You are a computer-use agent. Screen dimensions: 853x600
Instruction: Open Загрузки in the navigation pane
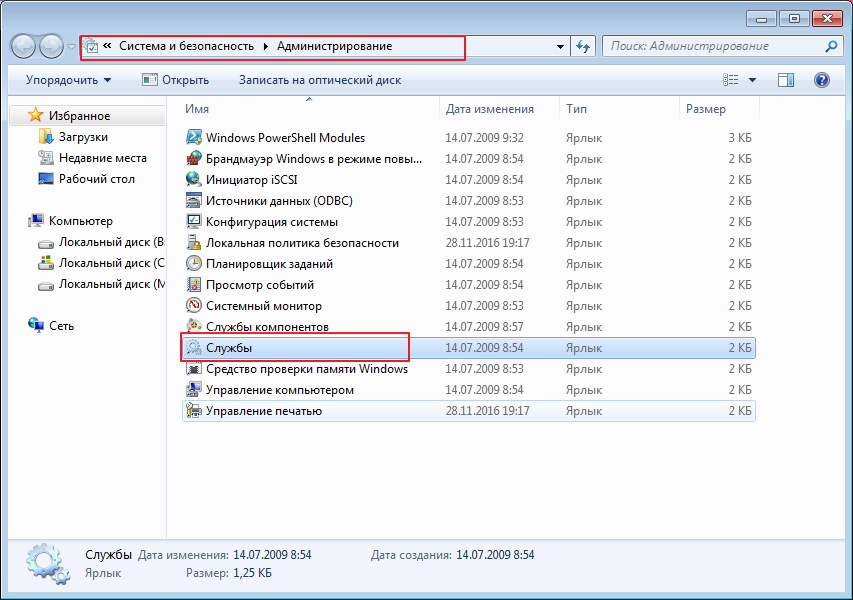point(83,137)
